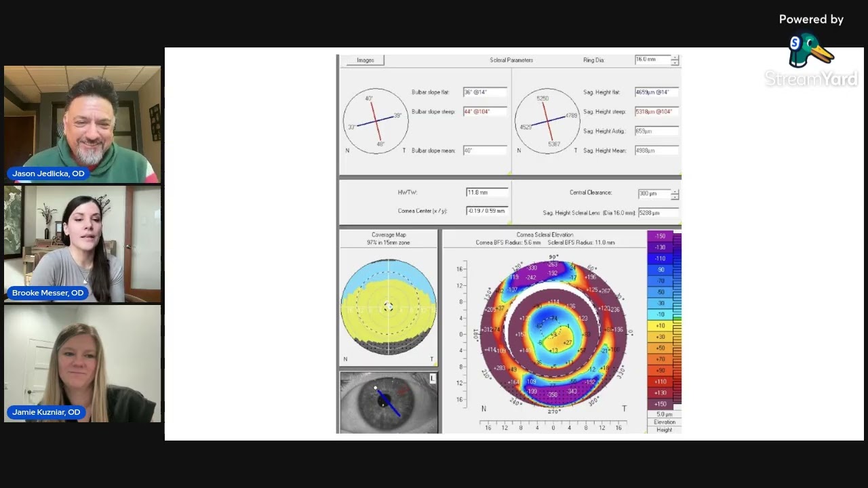Select the +150 maroon swatch in the color scale
Screen dimensions: 868x488
coord(660,404)
